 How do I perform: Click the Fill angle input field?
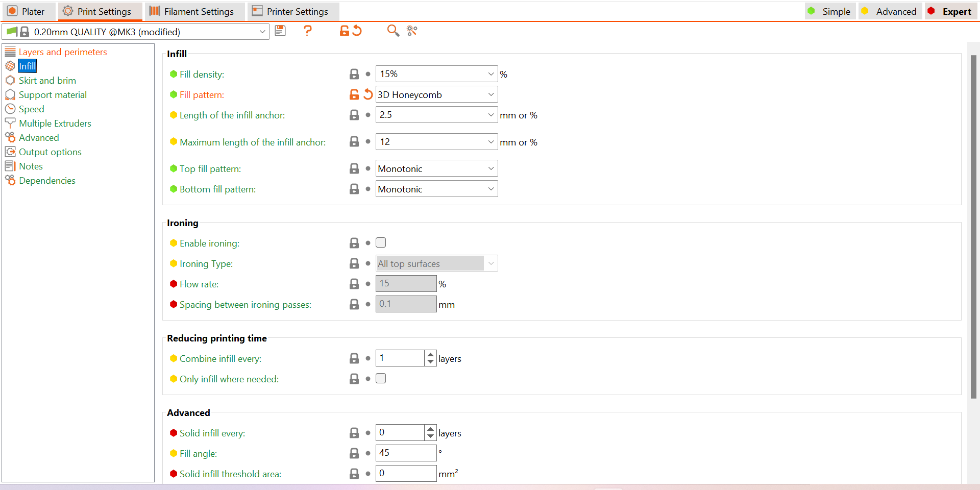coord(406,453)
